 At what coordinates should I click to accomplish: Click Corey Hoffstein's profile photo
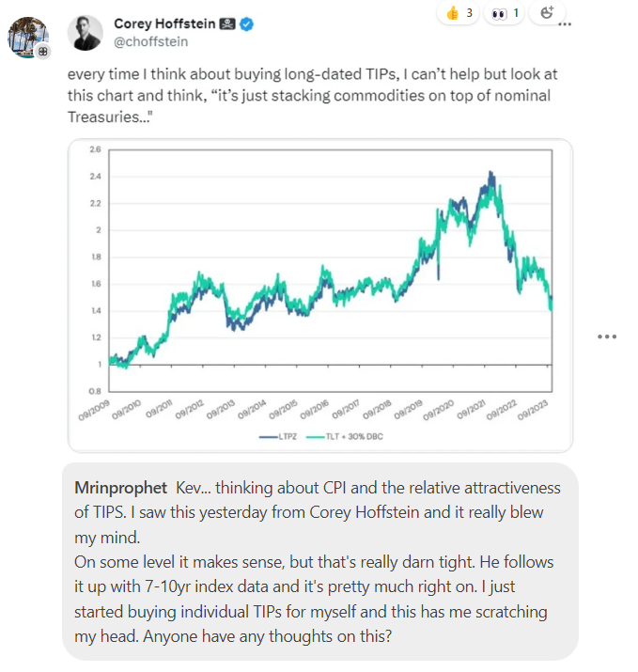pos(85,33)
